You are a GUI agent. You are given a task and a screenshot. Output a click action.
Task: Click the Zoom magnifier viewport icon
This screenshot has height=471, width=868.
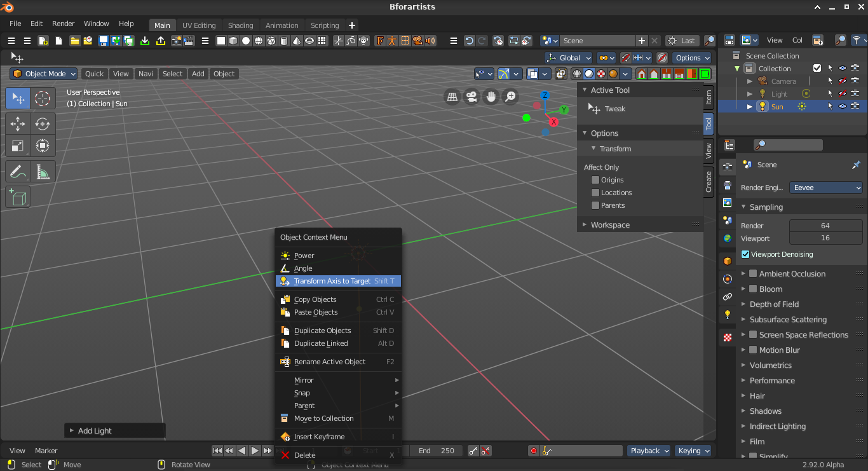click(510, 97)
